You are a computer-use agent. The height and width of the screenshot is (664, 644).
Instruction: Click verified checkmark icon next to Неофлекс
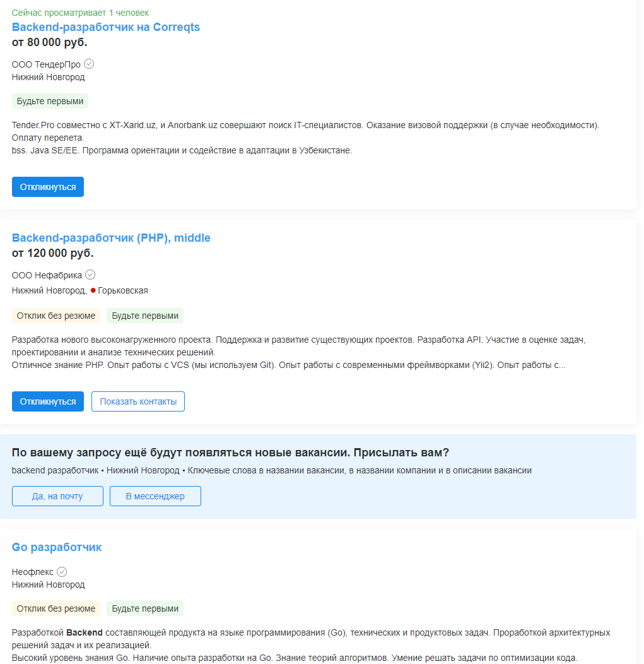(x=62, y=572)
